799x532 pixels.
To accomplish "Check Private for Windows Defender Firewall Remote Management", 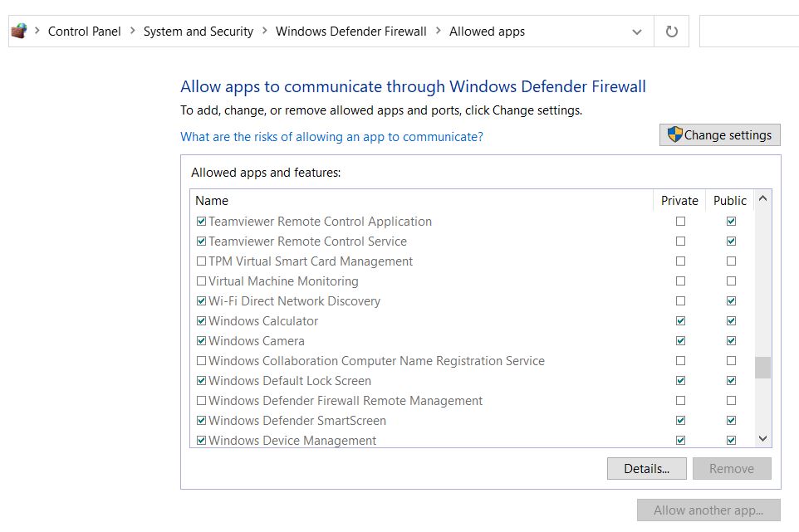I will (680, 401).
